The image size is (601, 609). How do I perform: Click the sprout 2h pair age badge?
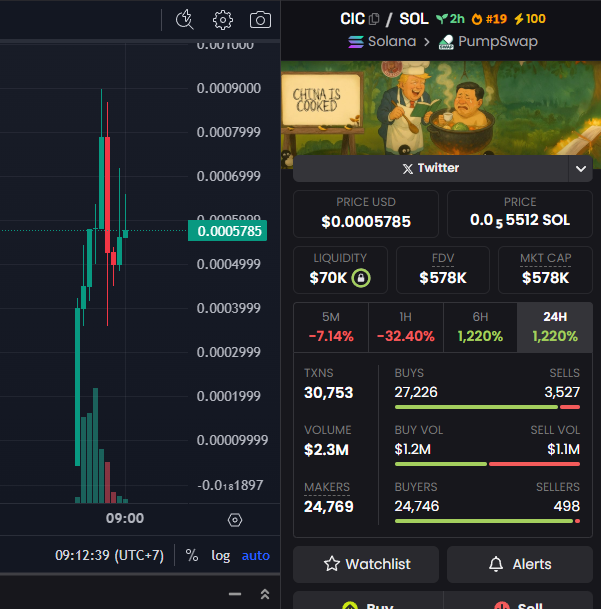[x=450, y=19]
